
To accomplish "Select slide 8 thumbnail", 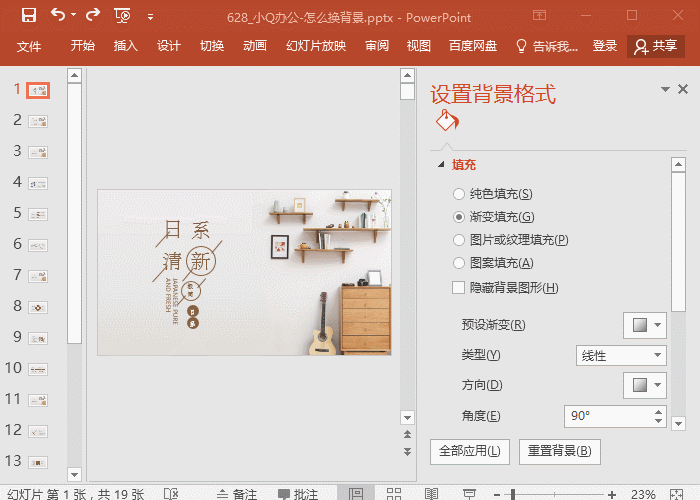I will (38, 307).
